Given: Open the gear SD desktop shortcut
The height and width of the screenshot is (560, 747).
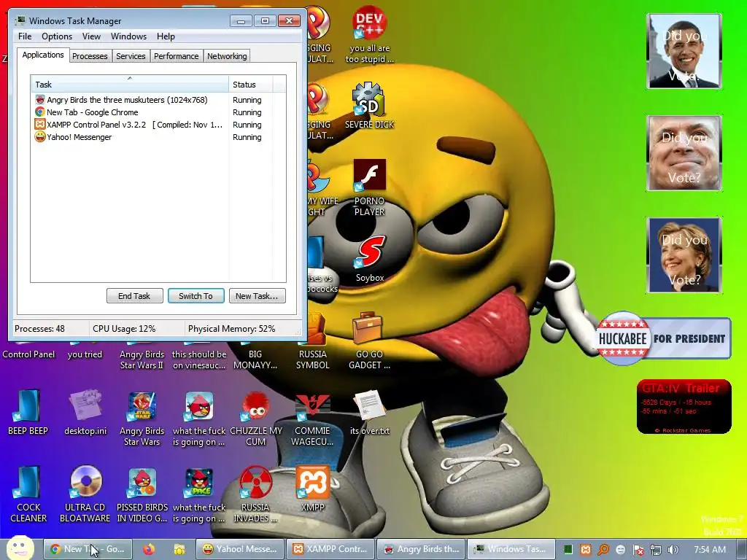Looking at the screenshot, I should [x=368, y=99].
